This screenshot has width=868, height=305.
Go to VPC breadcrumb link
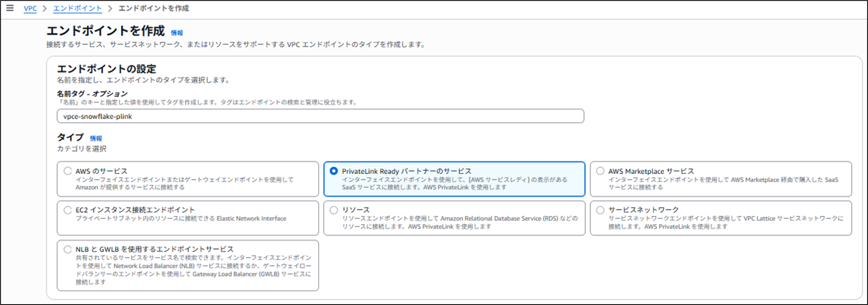tap(30, 9)
